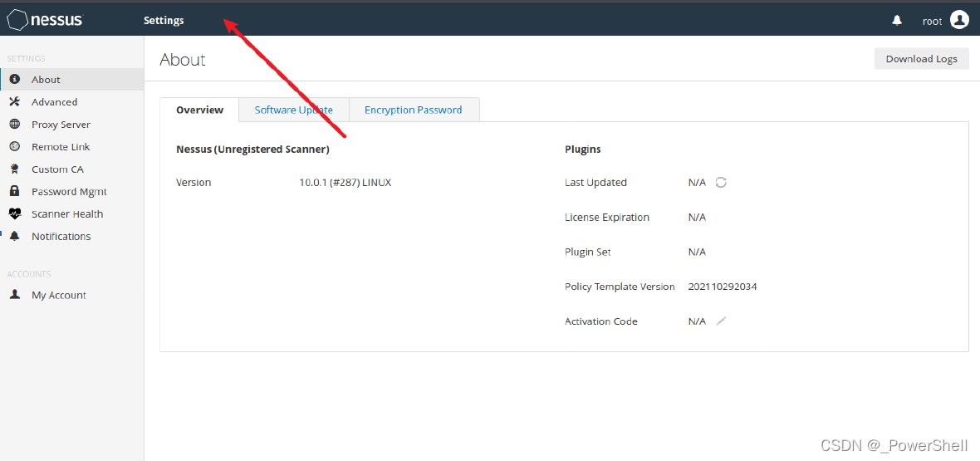The height and width of the screenshot is (461, 980).
Task: Click the Custom CA ribbon icon
Action: point(15,169)
